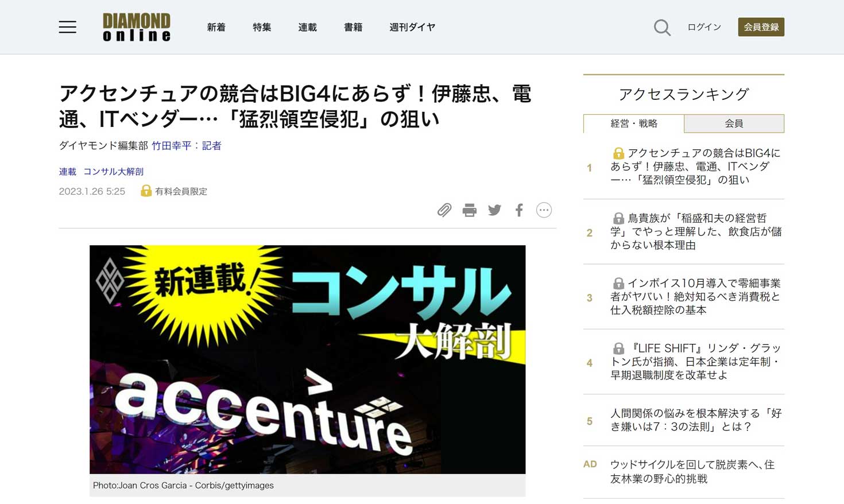
Task: Open ranking article 人間関係の悩みを根本解決する
Action: (696, 420)
